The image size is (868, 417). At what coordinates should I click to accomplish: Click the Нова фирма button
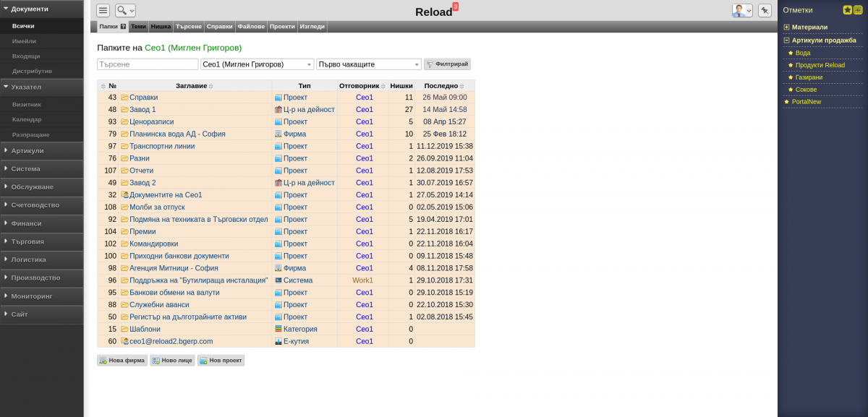click(122, 360)
